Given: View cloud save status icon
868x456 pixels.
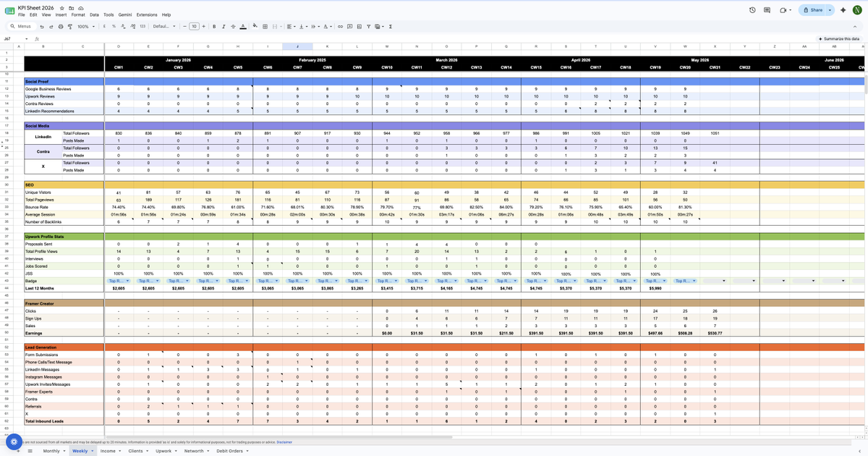Looking at the screenshot, I should (x=80, y=8).
